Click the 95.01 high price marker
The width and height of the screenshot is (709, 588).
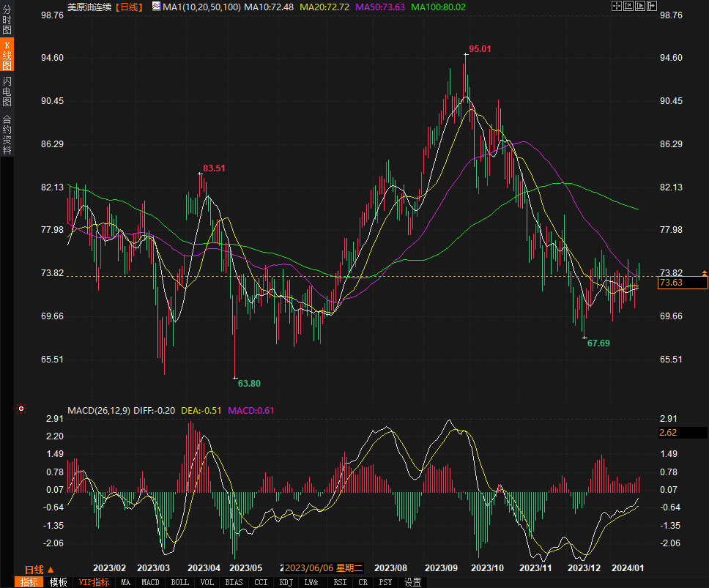[479, 49]
